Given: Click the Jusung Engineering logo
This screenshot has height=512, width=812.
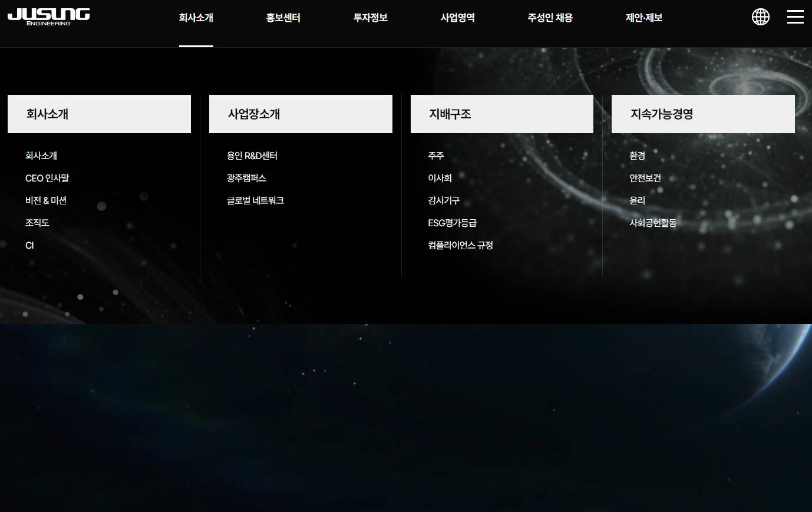Looking at the screenshot, I should click(48, 17).
